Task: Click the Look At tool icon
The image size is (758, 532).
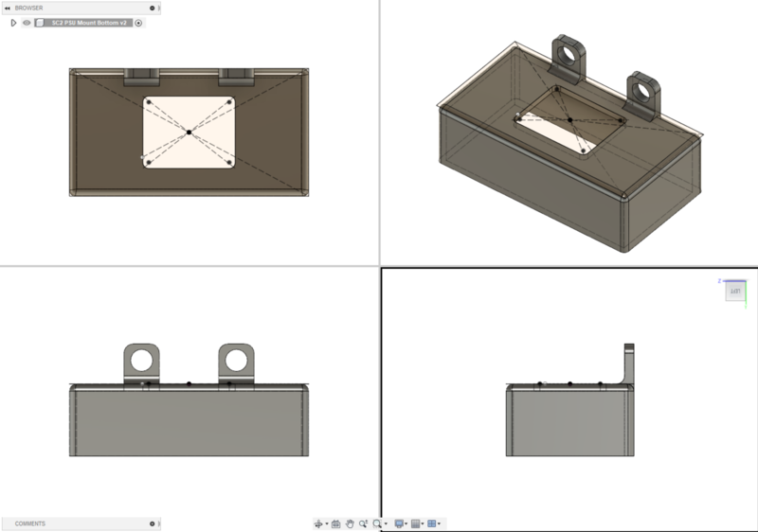Action: point(336,523)
